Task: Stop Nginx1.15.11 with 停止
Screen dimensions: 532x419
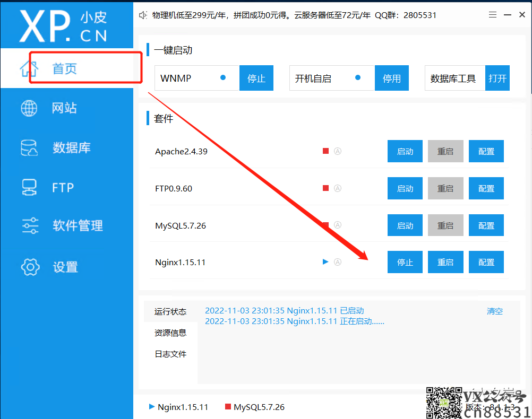Action: coord(405,262)
